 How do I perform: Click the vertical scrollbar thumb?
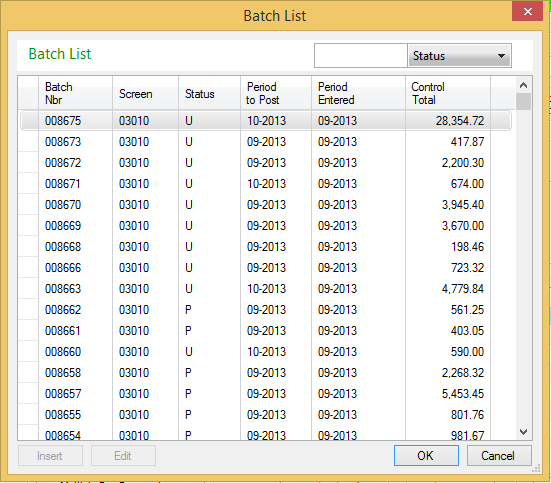(523, 102)
